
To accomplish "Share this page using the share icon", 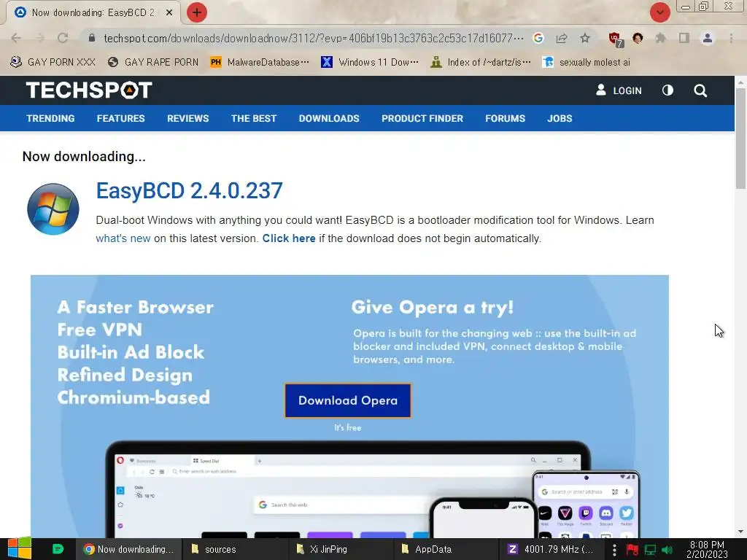I will pyautogui.click(x=562, y=38).
